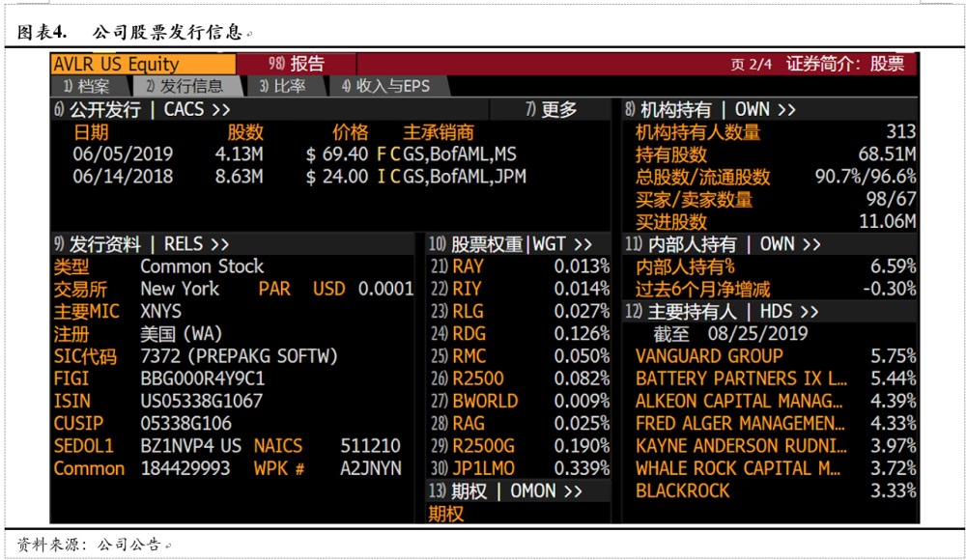
Task: Click the 证券简介: 股票 header
Action: pos(844,64)
